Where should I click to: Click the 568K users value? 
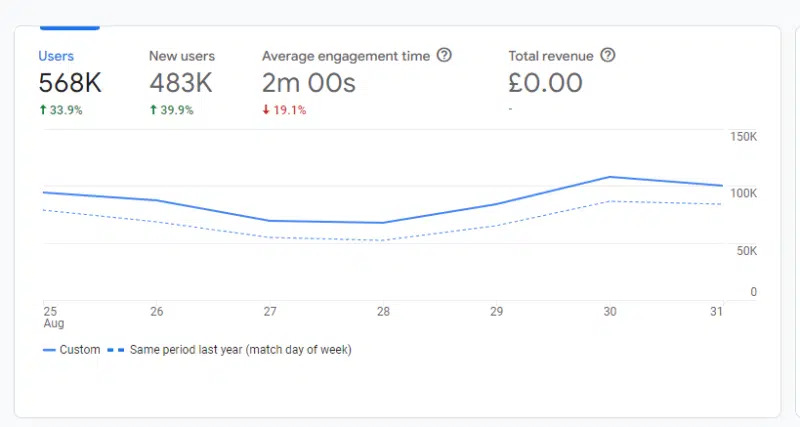point(69,83)
